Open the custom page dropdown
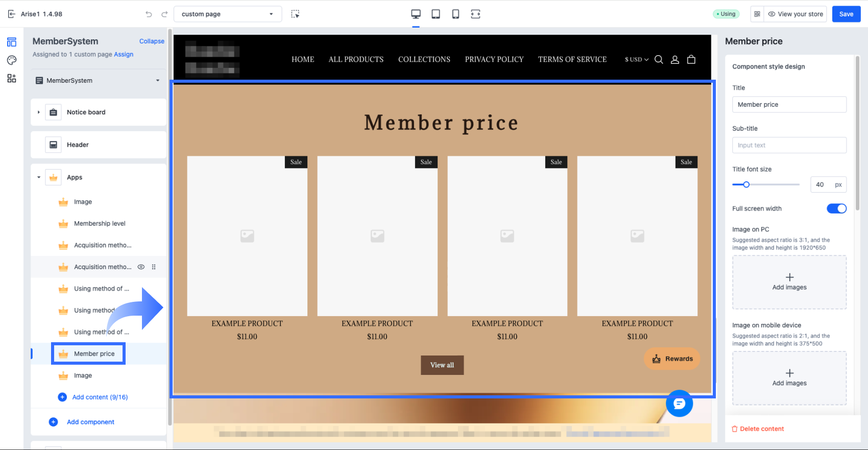The height and width of the screenshot is (450, 868). [x=228, y=14]
